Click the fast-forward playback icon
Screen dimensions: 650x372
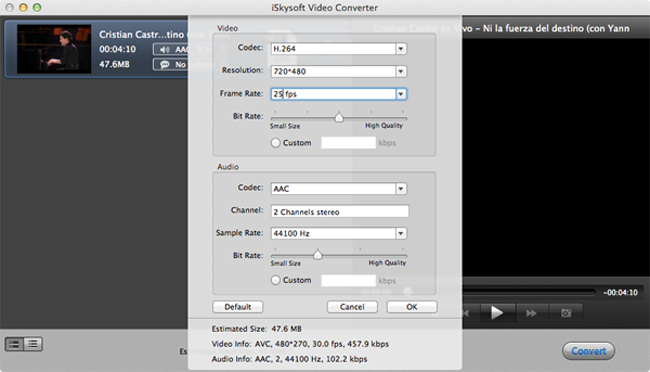pyautogui.click(x=531, y=313)
